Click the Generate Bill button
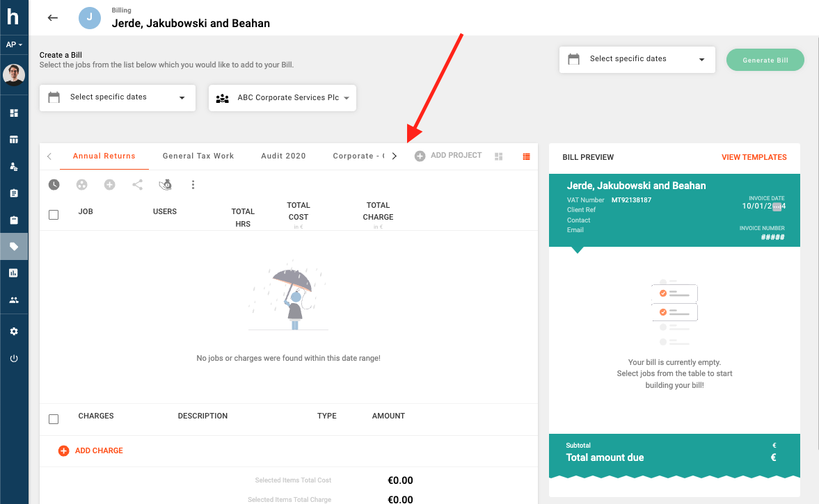 pyautogui.click(x=765, y=60)
